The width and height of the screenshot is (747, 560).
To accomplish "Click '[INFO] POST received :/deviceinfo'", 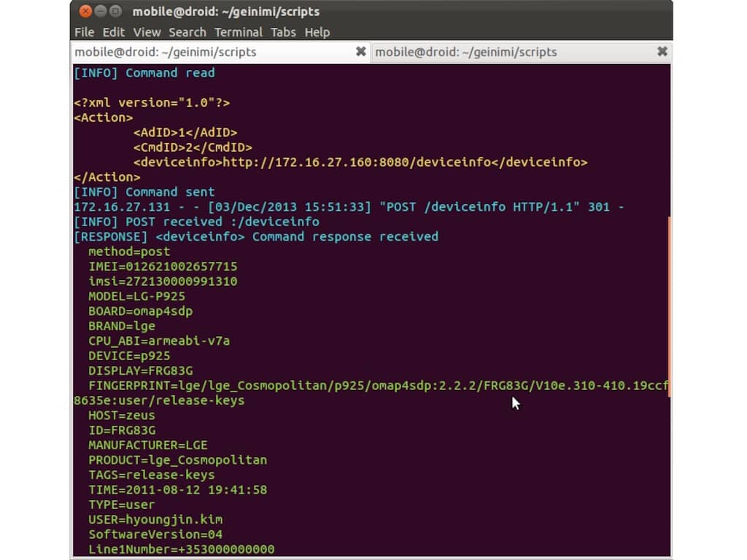I will click(197, 222).
